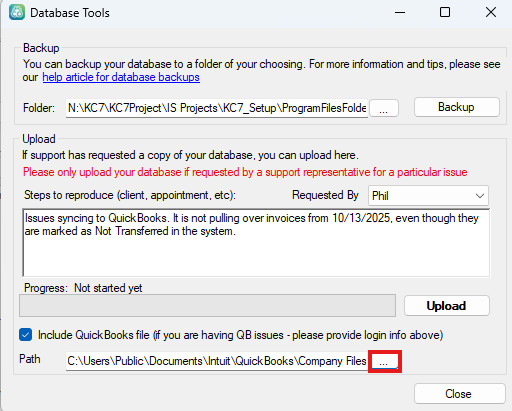Click the Backup button

(x=457, y=107)
